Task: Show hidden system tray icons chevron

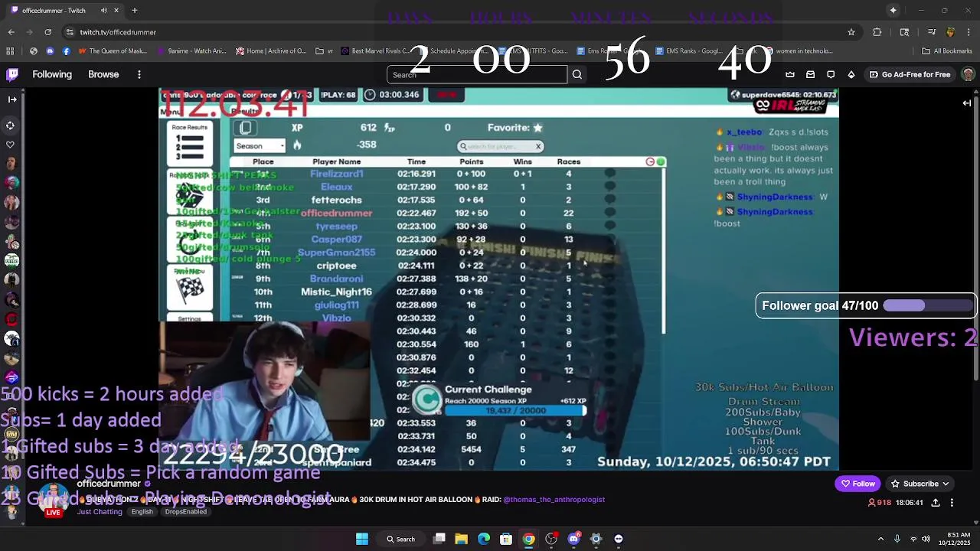Action: pos(880,539)
